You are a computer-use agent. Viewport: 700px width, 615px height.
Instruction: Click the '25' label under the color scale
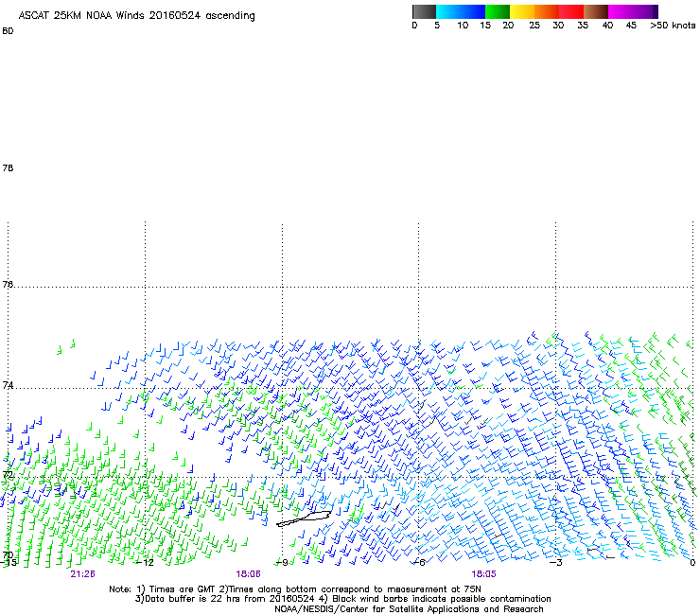pos(534,26)
